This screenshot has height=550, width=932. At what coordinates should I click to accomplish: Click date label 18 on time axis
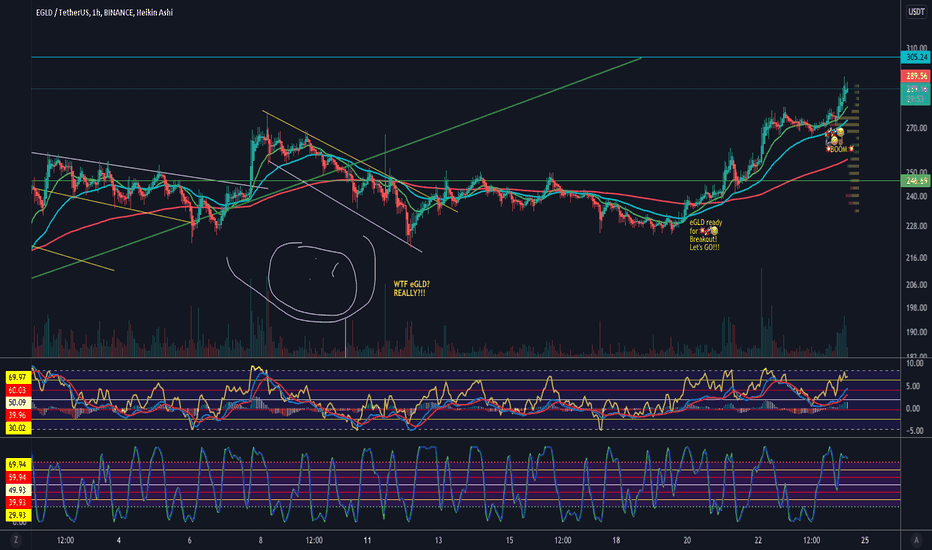coord(616,540)
